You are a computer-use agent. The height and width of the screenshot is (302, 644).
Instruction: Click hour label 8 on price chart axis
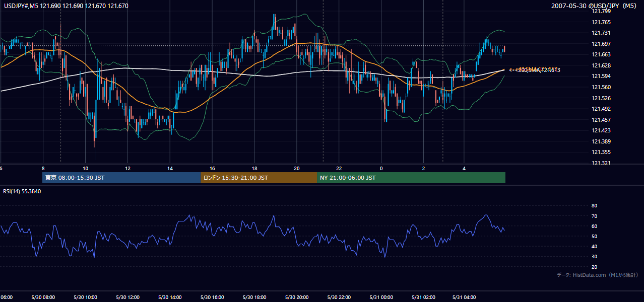43,168
